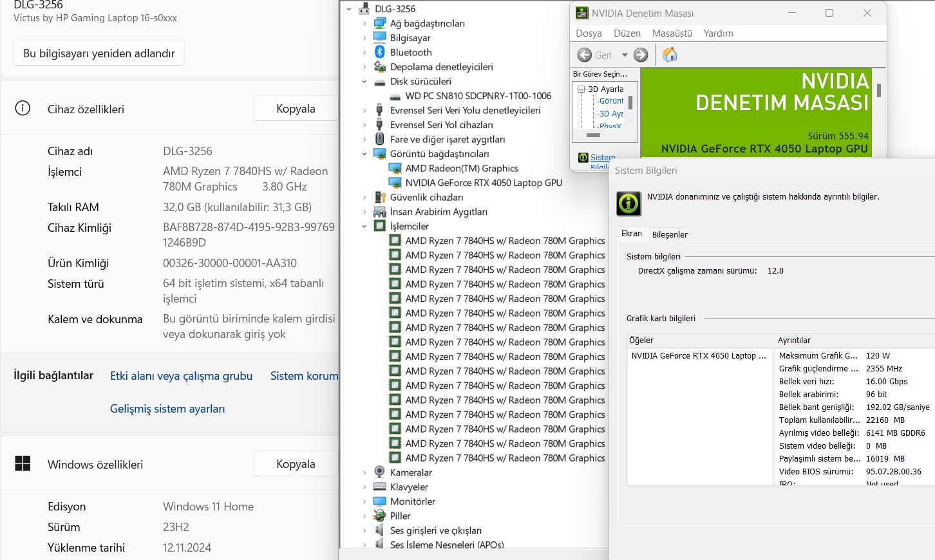
Task: Click the Disk sürücüleri drive icon
Action: [380, 81]
